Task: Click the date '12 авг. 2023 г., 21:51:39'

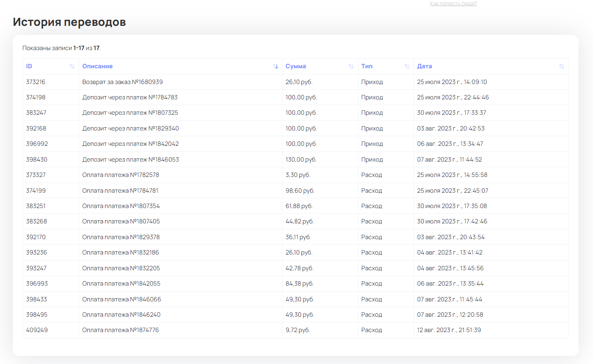Action: pyautogui.click(x=449, y=330)
